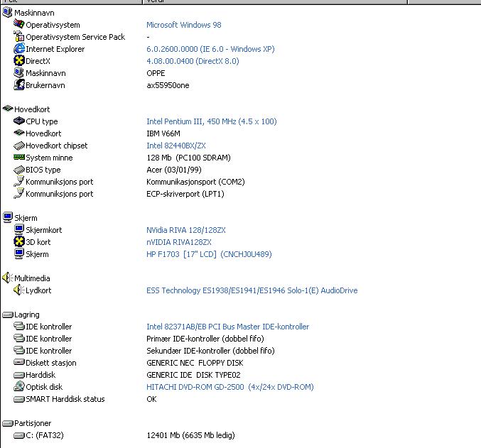Click the Operativsystem Service Pack icon
This screenshot has height=448, width=481.
[18, 36]
